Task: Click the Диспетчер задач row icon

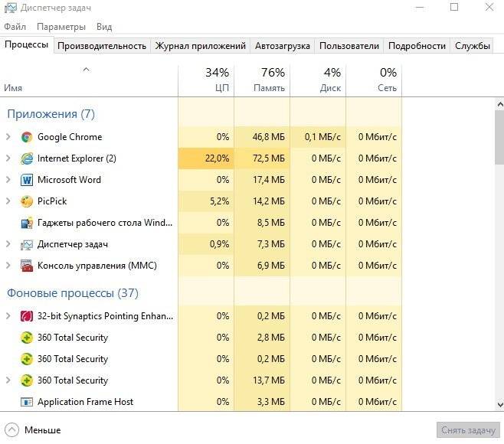Action: pos(27,244)
